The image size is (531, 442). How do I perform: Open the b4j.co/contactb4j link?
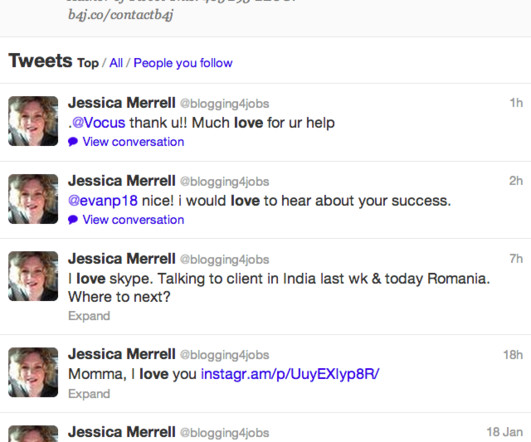point(121,15)
